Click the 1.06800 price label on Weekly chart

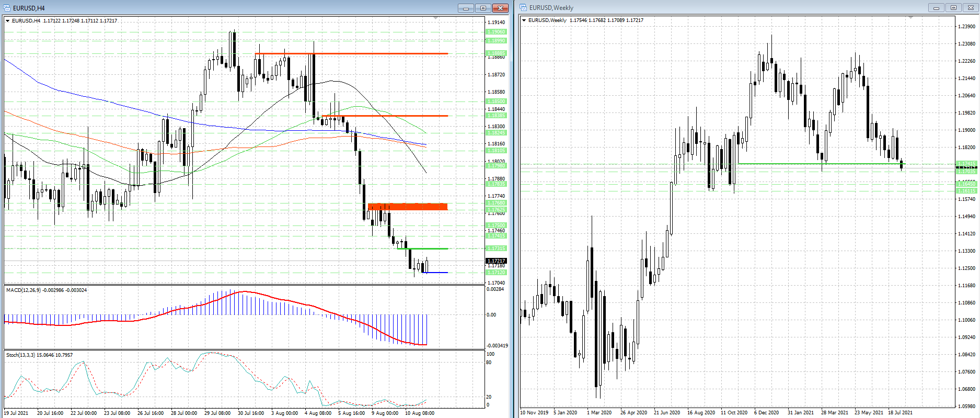click(x=966, y=389)
